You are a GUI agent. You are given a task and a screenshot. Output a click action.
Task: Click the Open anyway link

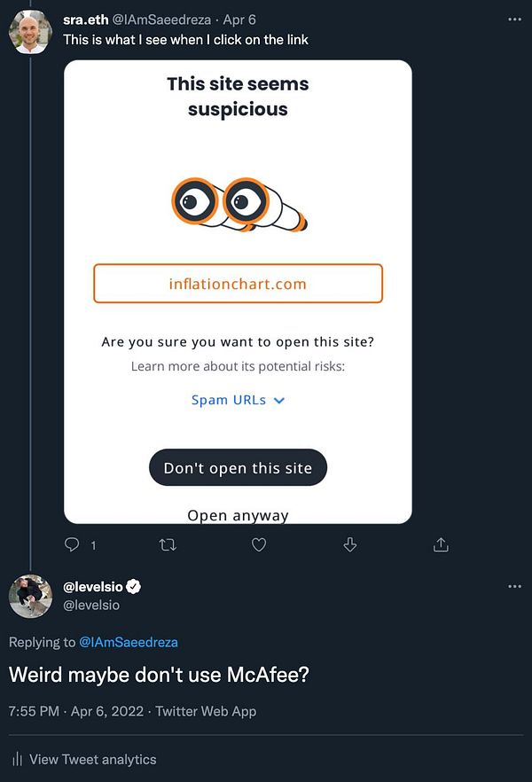pos(238,515)
